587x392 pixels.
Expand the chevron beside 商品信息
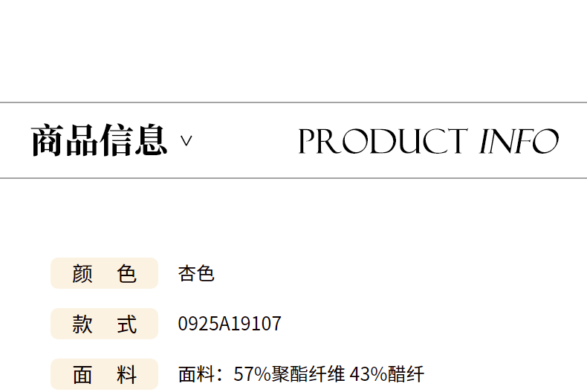pos(186,140)
